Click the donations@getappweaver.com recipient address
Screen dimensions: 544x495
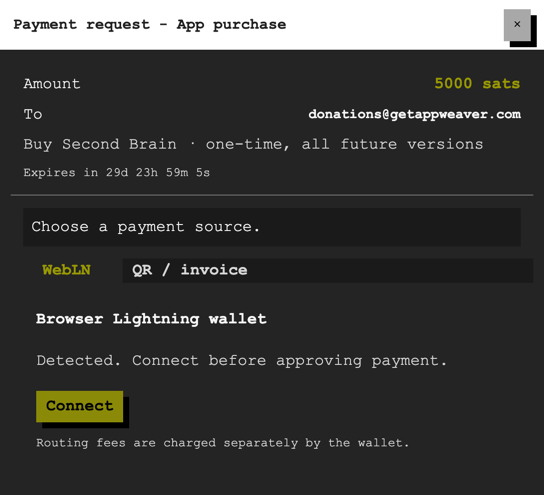[x=415, y=114]
